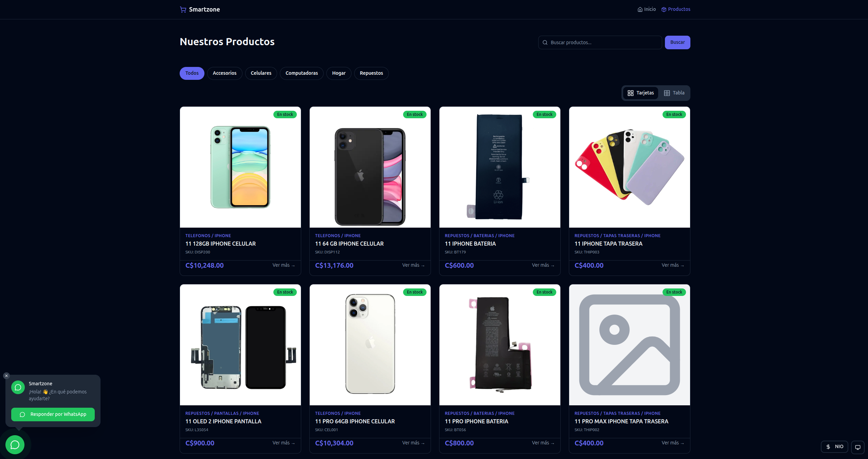868x459 pixels.
Task: Click the price C$10,248.00
Action: coord(204,266)
